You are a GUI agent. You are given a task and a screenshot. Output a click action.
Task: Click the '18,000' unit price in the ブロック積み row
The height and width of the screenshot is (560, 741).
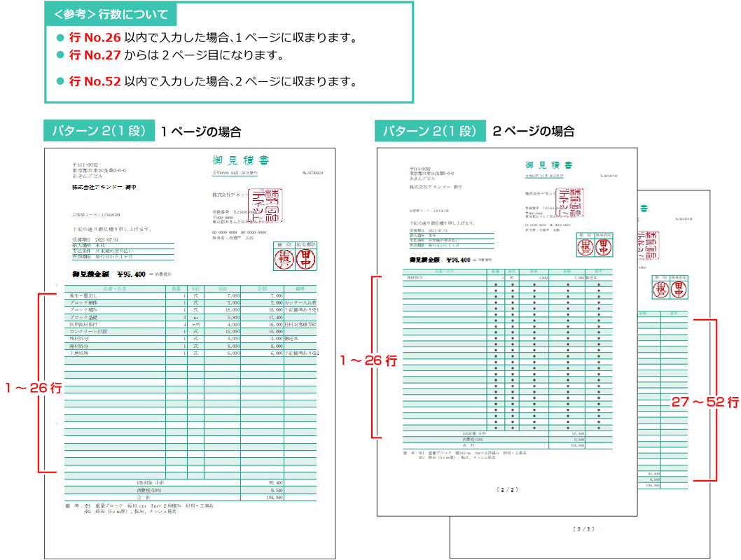coord(233,309)
